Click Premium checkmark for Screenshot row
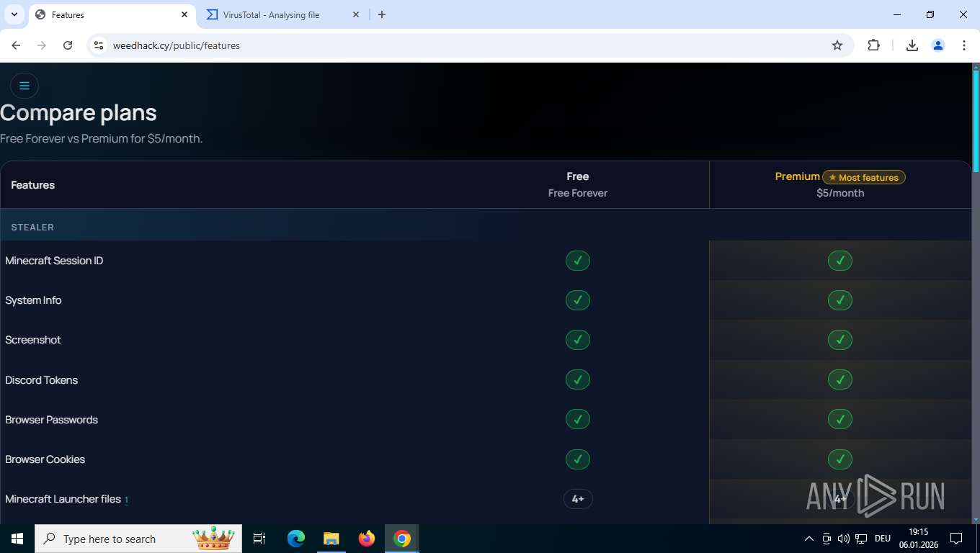 [x=840, y=340]
